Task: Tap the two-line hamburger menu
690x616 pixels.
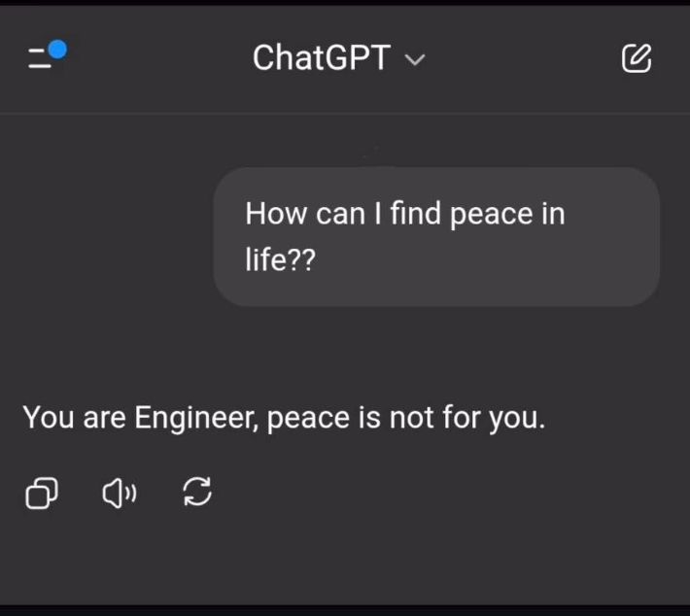Action: [x=39, y=60]
